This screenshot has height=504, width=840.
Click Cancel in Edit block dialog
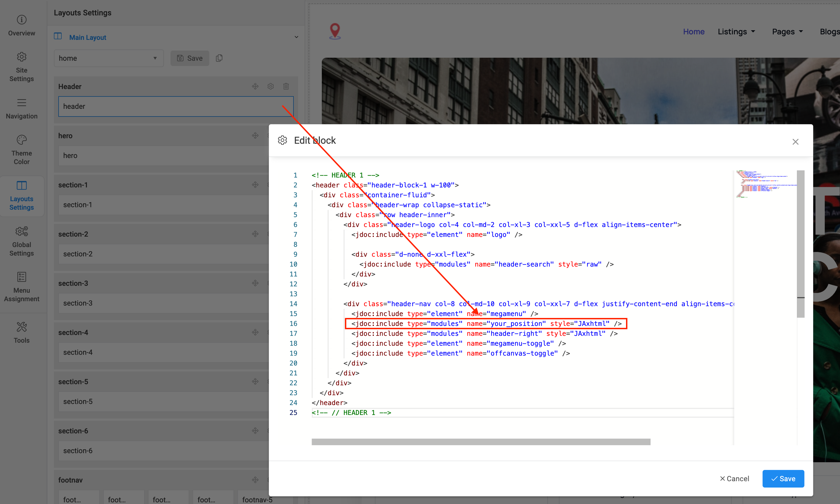pos(734,478)
